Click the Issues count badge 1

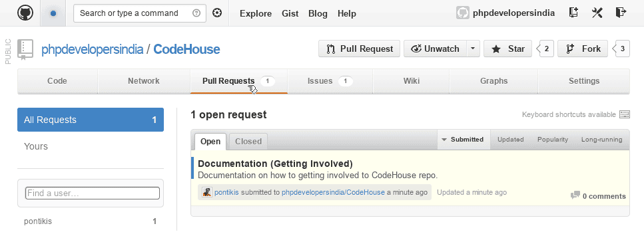click(346, 81)
